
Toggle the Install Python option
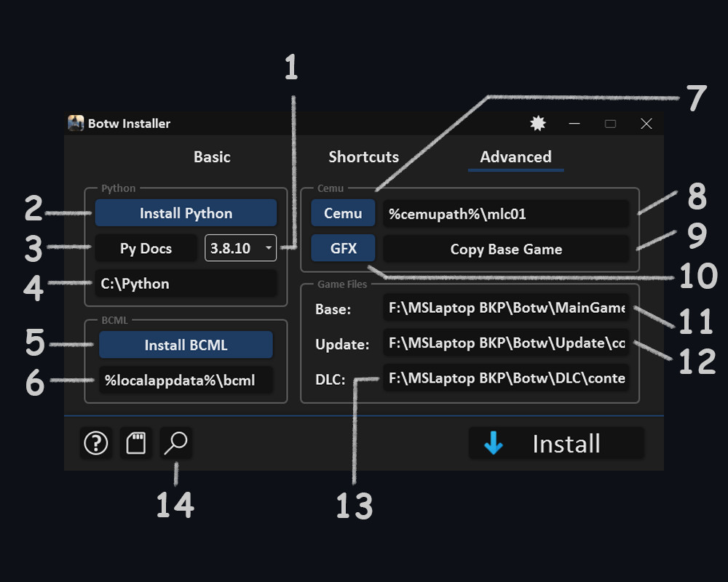[x=186, y=212]
